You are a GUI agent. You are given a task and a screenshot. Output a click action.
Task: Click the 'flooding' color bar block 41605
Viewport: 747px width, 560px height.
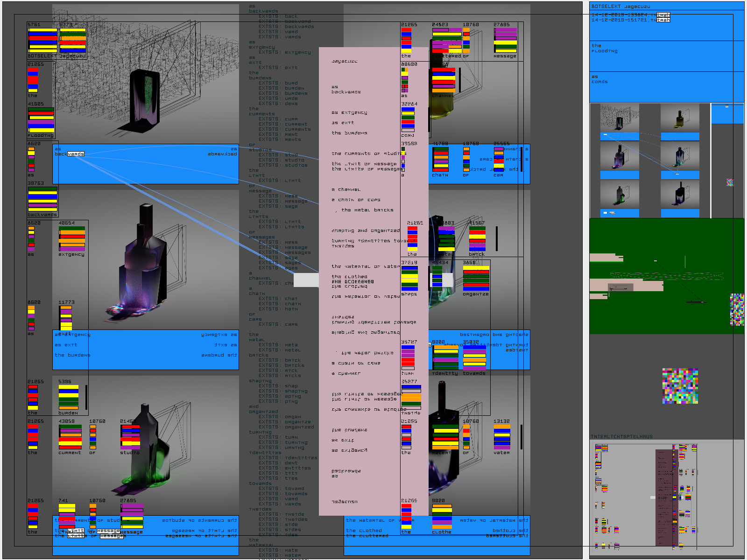click(x=41, y=120)
